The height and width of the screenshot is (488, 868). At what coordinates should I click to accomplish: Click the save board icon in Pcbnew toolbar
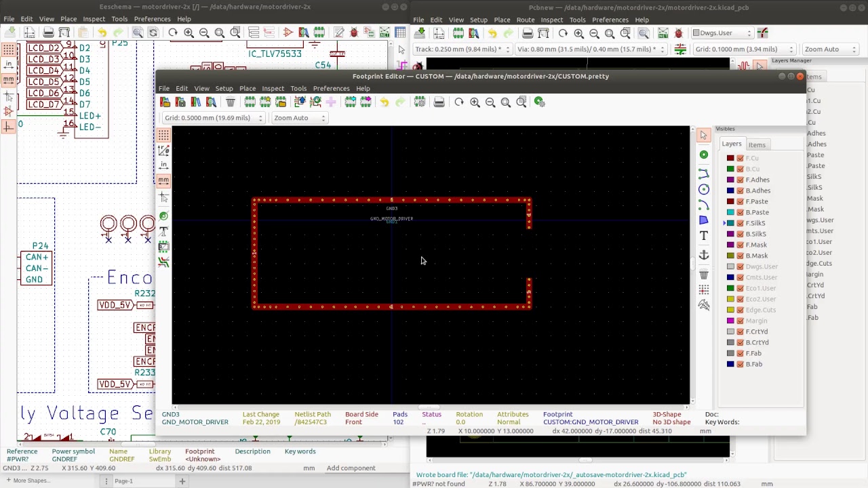(420, 33)
